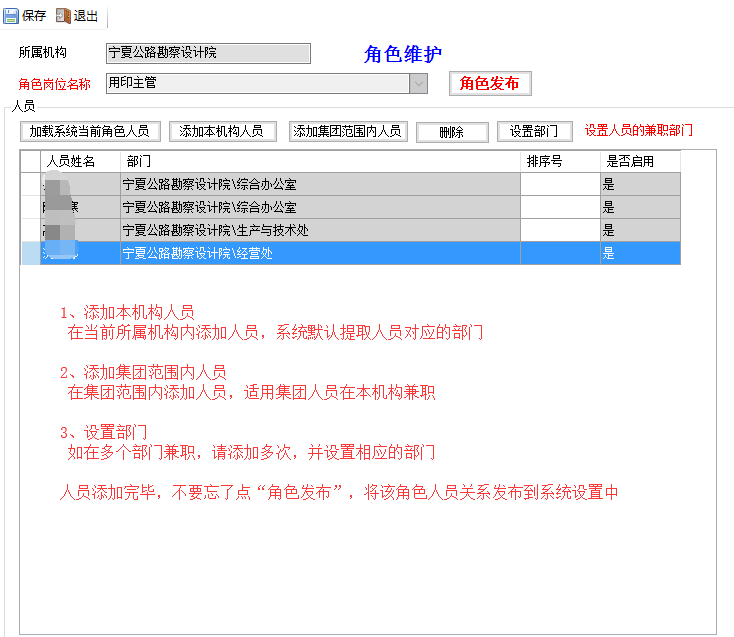Image resolution: width=734 pixels, height=637 pixels.
Task: Click the 设置部门 button
Action: point(534,131)
